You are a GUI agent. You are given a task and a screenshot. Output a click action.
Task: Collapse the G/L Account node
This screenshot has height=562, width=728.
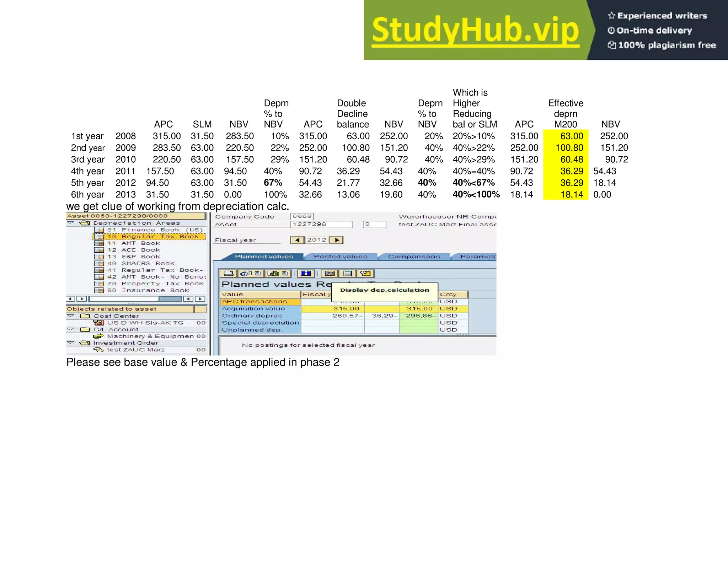71,329
